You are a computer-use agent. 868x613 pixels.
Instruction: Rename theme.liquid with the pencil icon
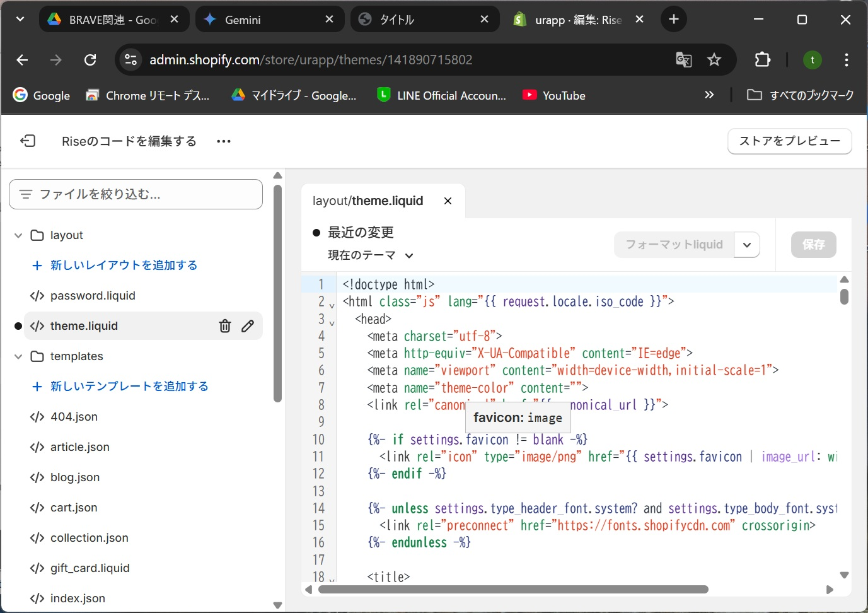click(248, 326)
